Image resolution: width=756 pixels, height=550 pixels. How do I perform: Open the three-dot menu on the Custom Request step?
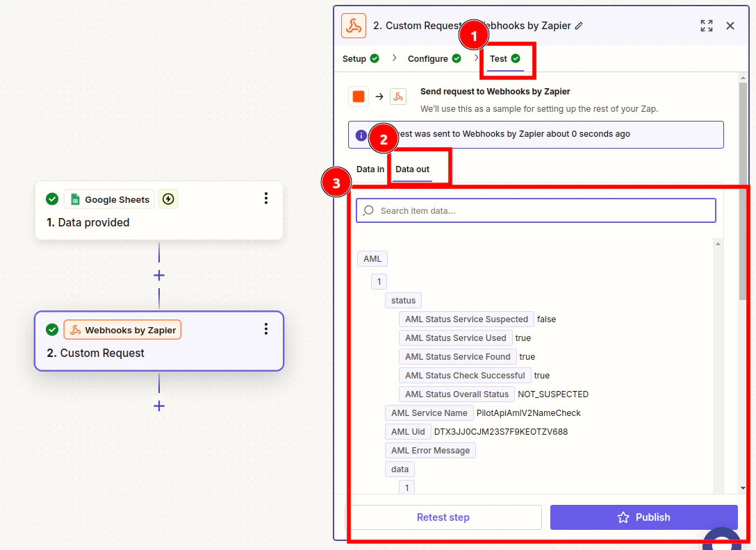pos(266,328)
